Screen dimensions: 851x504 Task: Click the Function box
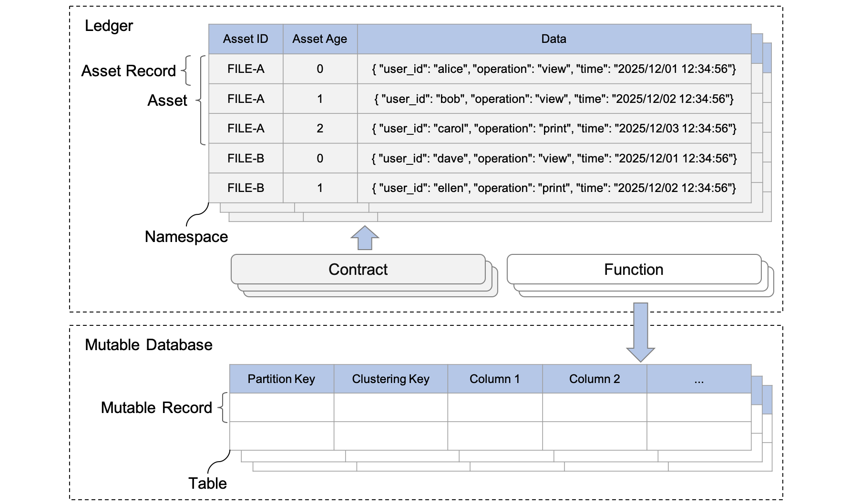click(634, 270)
